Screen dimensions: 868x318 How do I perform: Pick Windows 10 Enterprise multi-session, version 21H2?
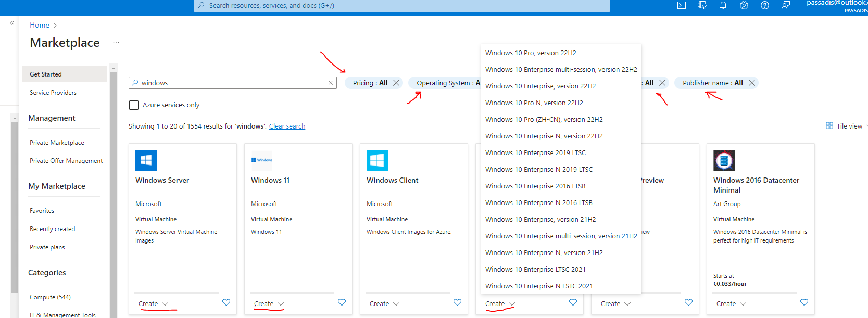click(561, 236)
